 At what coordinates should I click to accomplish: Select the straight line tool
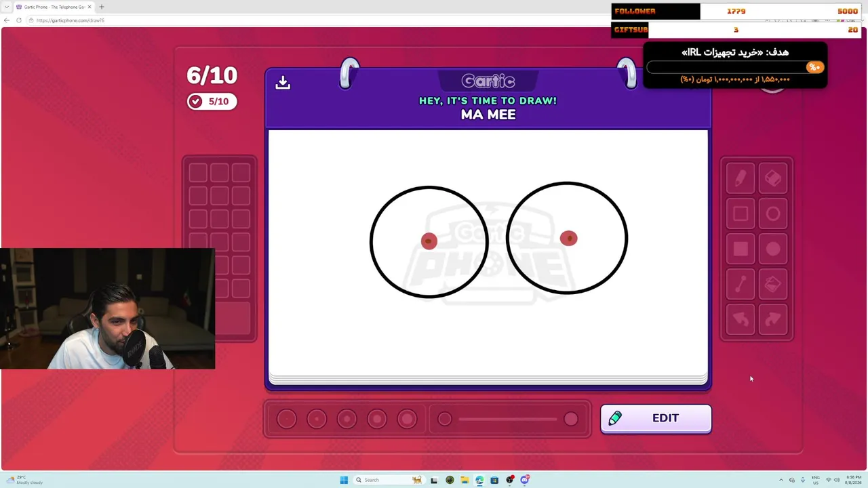point(740,285)
